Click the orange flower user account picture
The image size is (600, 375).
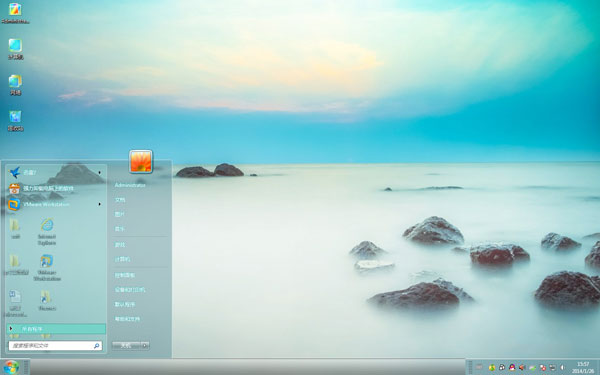pyautogui.click(x=141, y=161)
